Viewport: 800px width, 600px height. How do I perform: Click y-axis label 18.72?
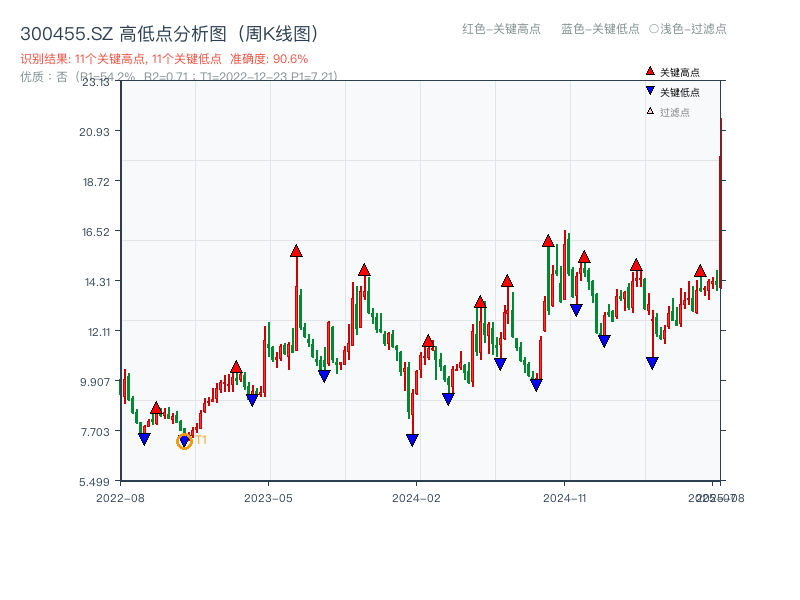(96, 182)
